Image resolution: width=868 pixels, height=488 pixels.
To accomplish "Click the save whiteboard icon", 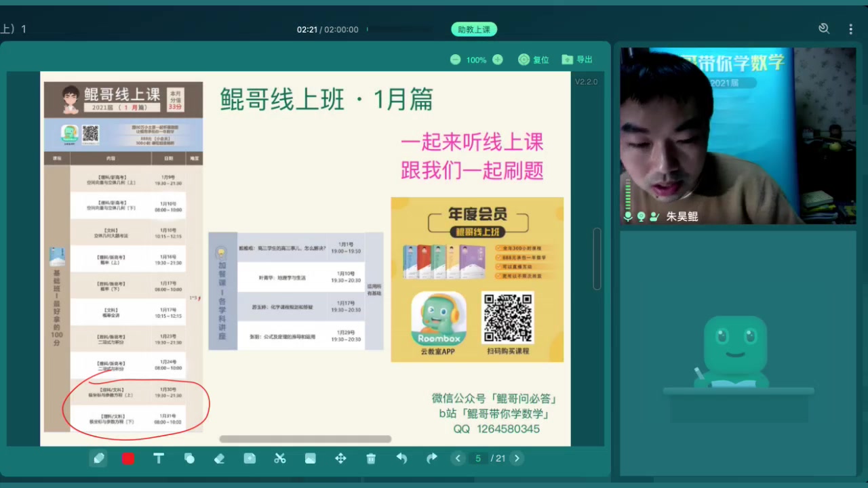I will [250, 458].
